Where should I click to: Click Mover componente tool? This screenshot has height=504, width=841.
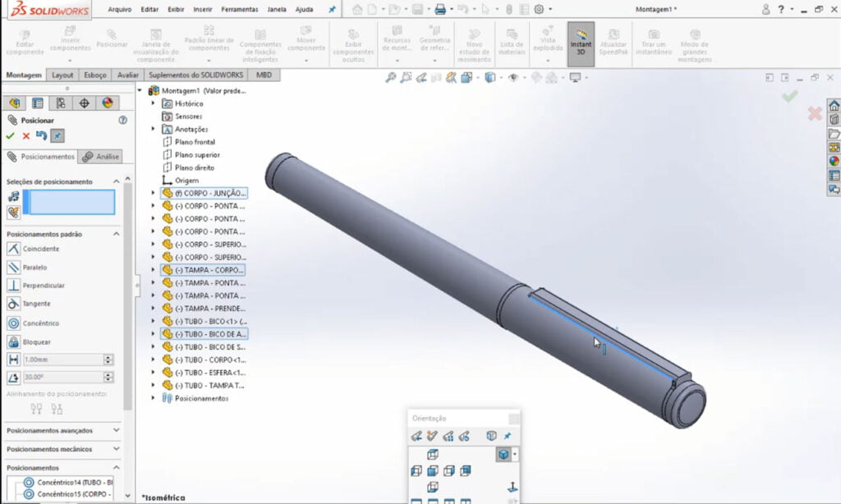pos(306,39)
